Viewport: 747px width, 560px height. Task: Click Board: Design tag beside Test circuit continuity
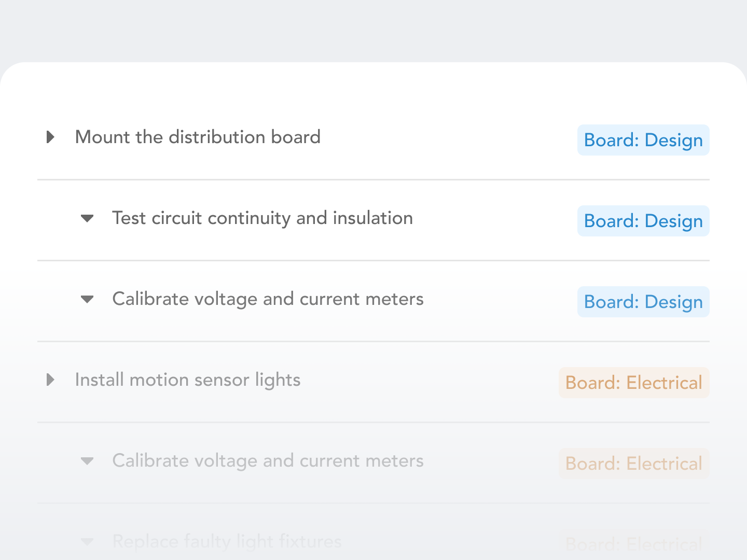tap(643, 221)
